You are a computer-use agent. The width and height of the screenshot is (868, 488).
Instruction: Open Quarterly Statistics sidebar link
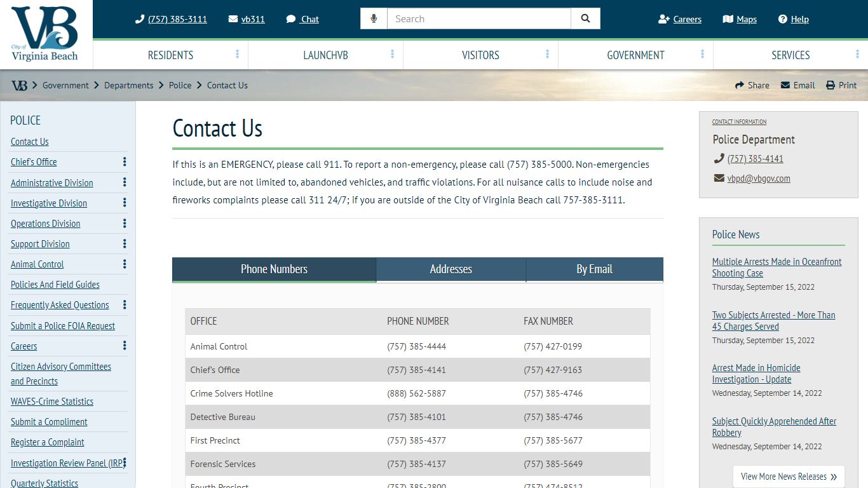click(x=44, y=483)
